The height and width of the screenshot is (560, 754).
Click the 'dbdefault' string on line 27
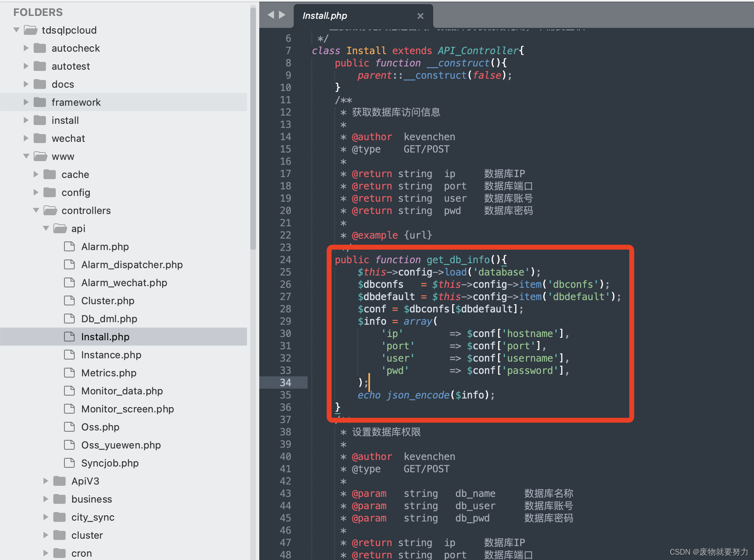pos(578,296)
